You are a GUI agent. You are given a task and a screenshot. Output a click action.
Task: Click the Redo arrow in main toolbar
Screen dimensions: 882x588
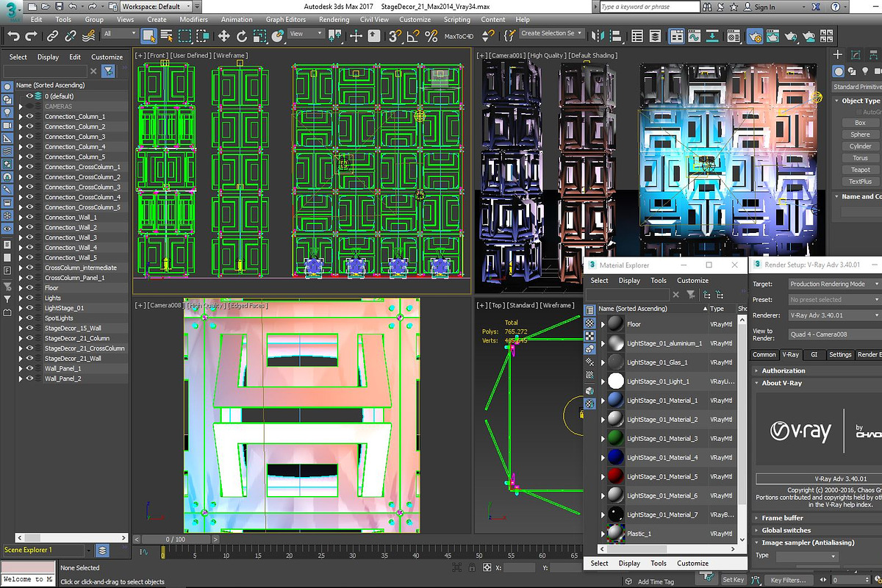coord(31,35)
